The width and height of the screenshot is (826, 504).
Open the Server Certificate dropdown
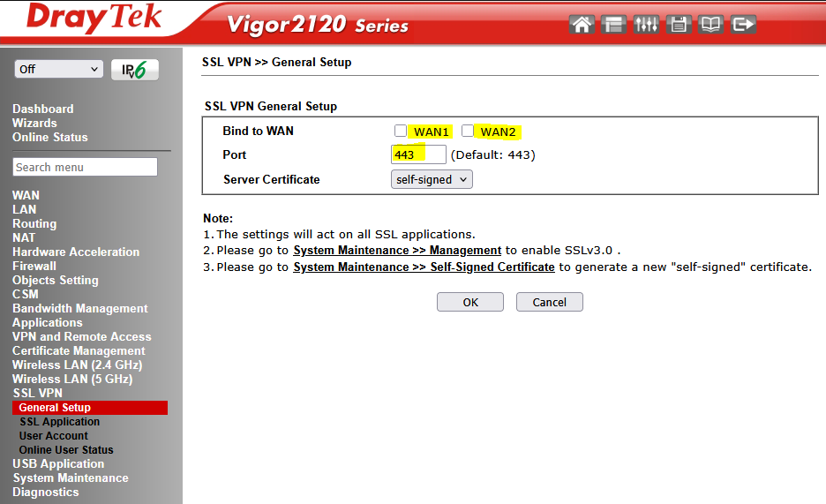432,179
